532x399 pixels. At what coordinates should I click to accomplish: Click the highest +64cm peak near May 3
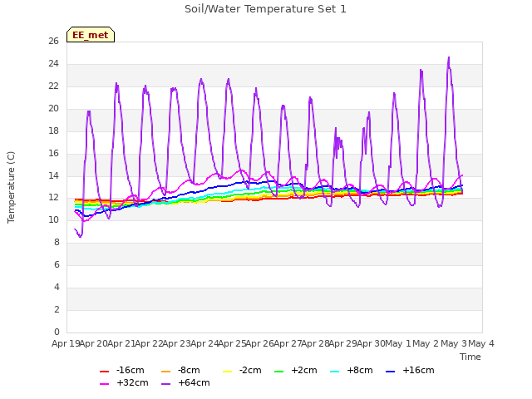coord(449,57)
